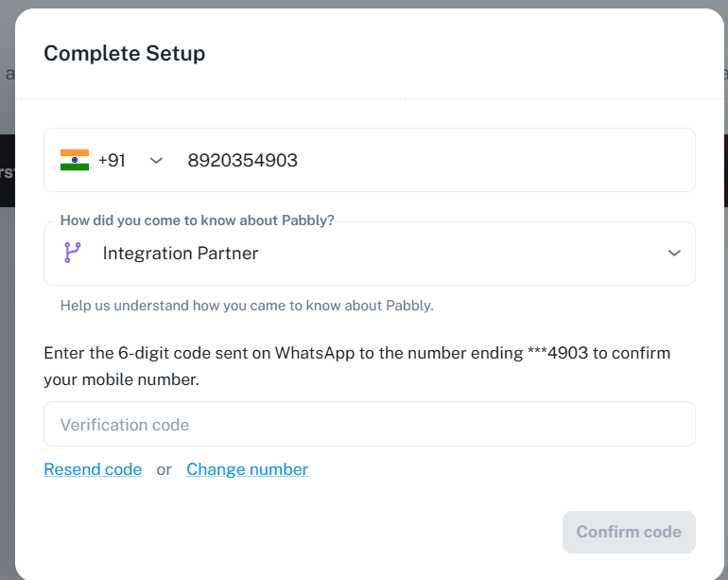Click the dimmed overlay above the dialog's top edge

coord(364,4)
